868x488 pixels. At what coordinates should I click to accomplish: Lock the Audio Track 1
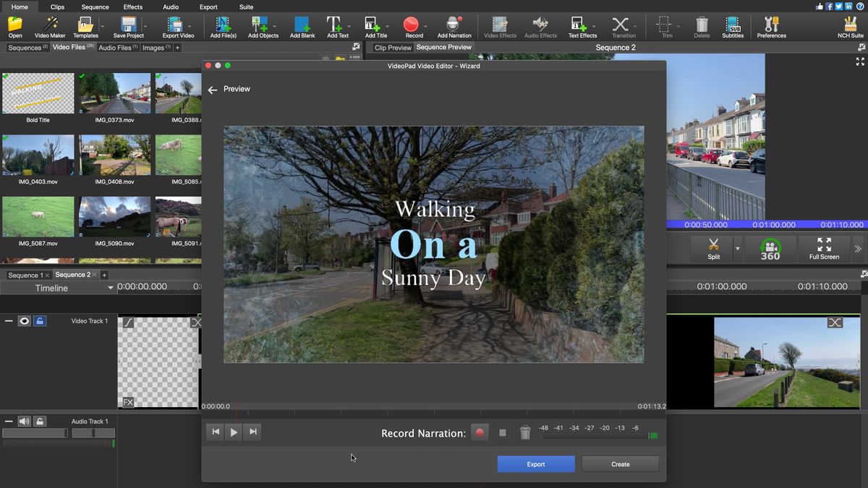coord(40,421)
